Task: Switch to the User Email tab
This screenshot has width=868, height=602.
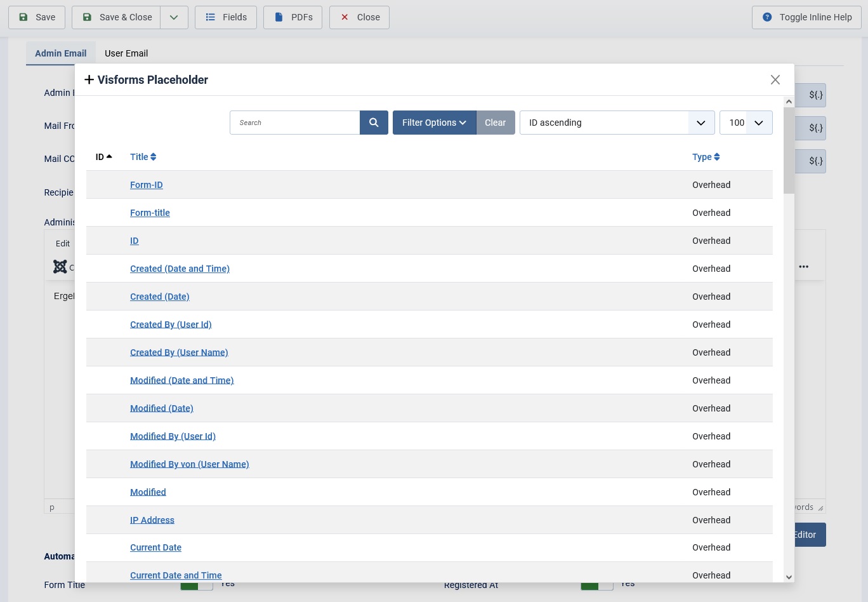Action: pos(126,53)
